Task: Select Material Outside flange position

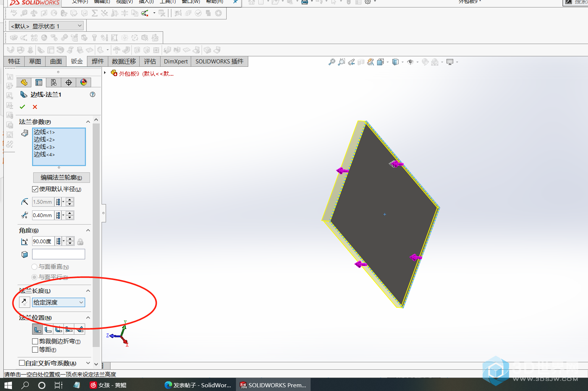Action: pos(48,329)
